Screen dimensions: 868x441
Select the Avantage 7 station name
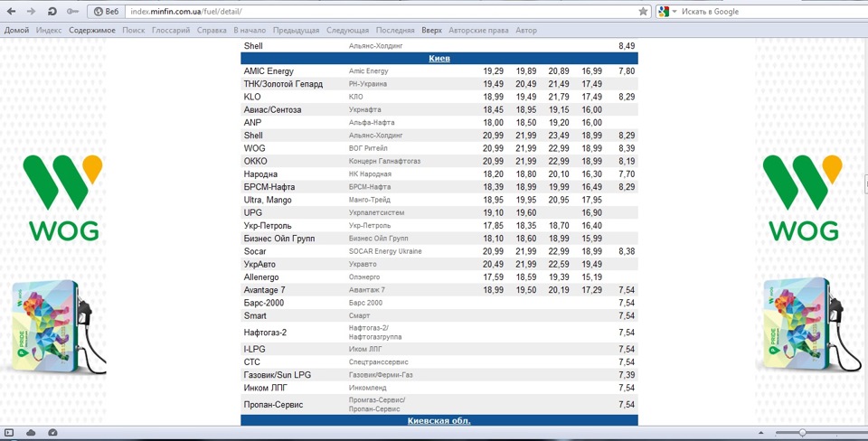click(x=265, y=290)
